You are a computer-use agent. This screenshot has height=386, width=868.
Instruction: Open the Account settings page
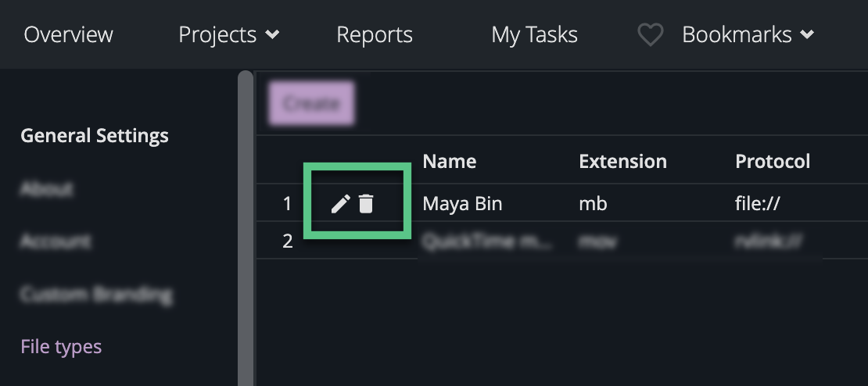56,241
